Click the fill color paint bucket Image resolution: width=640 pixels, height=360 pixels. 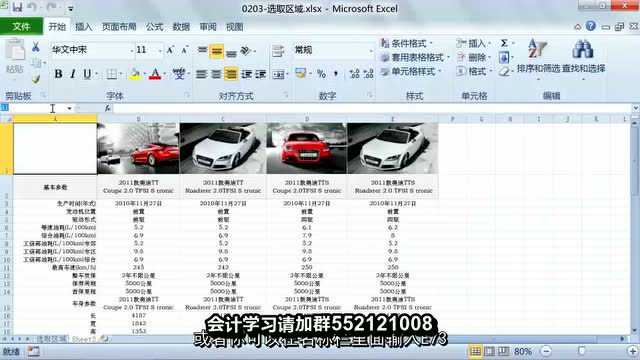[134, 74]
